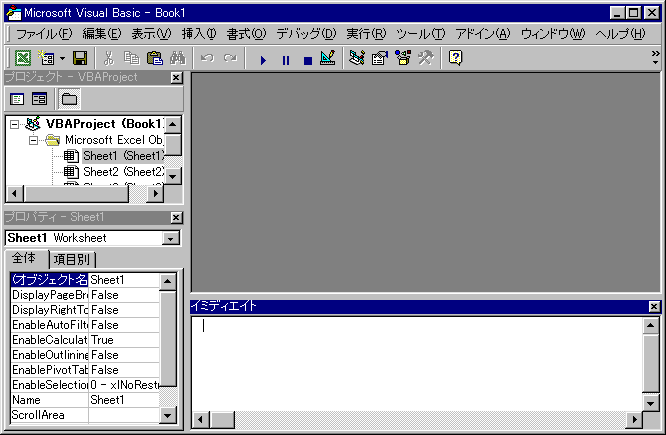This screenshot has height=435, width=666.
Task: Click Immediate window scroll down arrow
Action: [650, 403]
